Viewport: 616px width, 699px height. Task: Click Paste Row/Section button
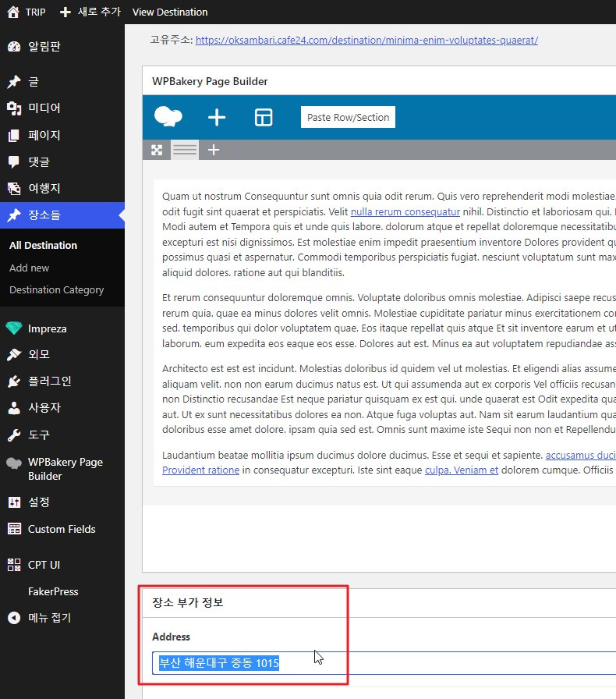[348, 117]
